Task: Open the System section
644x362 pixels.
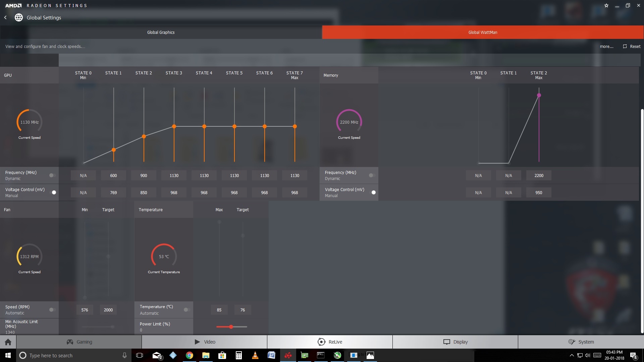Action: [x=581, y=342]
